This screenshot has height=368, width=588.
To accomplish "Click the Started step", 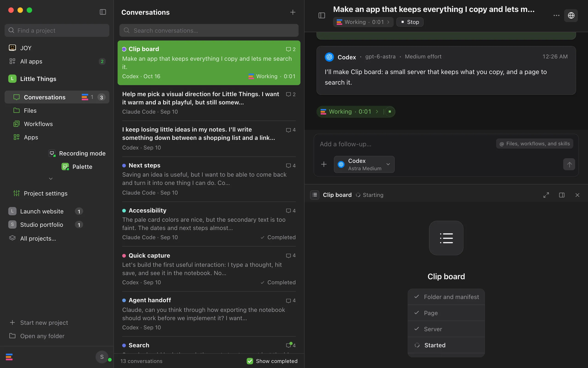I will coord(446,345).
